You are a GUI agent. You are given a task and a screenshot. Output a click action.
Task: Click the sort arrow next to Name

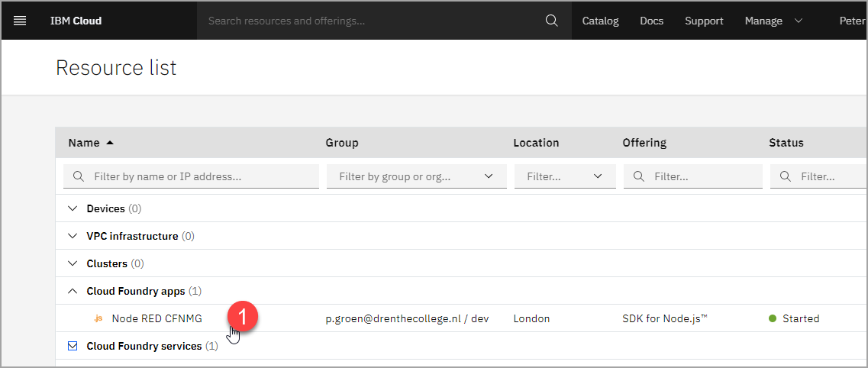[110, 143]
